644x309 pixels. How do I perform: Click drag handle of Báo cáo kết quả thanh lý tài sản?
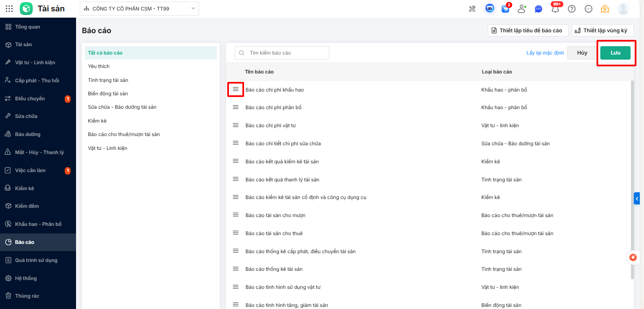click(236, 179)
